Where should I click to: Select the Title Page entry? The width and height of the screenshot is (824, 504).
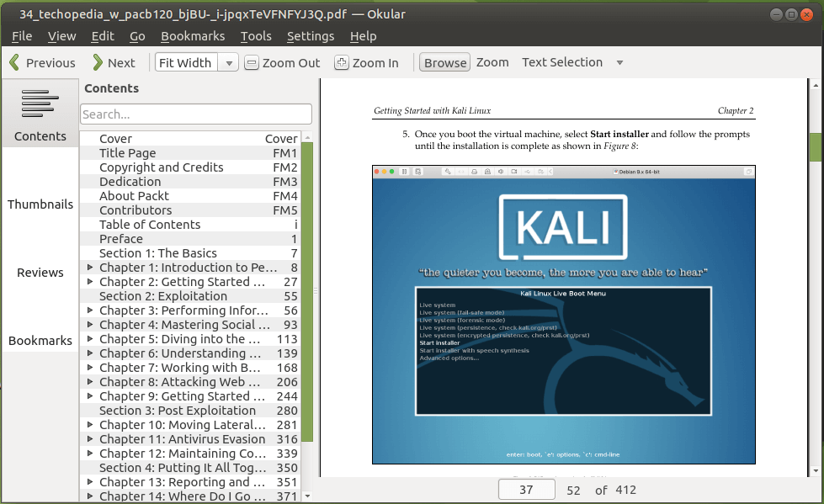190,153
